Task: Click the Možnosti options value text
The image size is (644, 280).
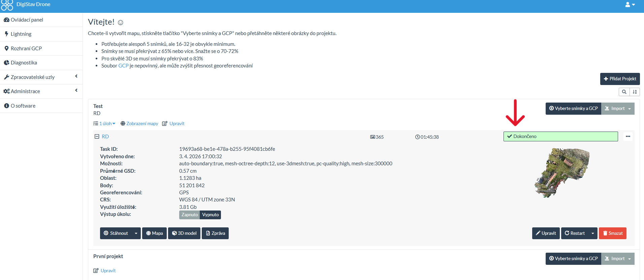Action: tap(286, 164)
